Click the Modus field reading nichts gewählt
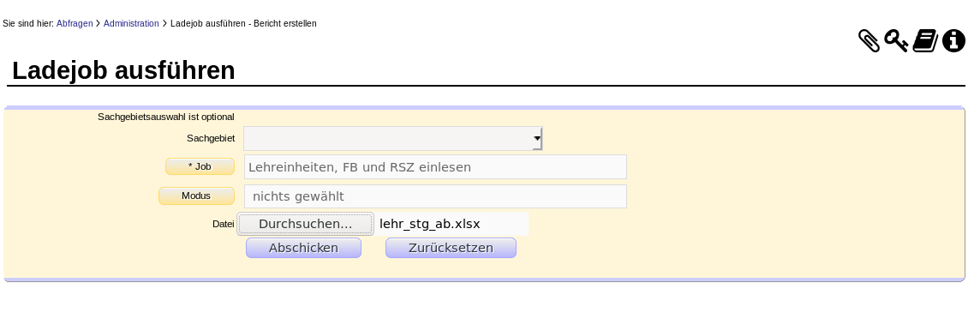This screenshot has width=980, height=313. [436, 196]
